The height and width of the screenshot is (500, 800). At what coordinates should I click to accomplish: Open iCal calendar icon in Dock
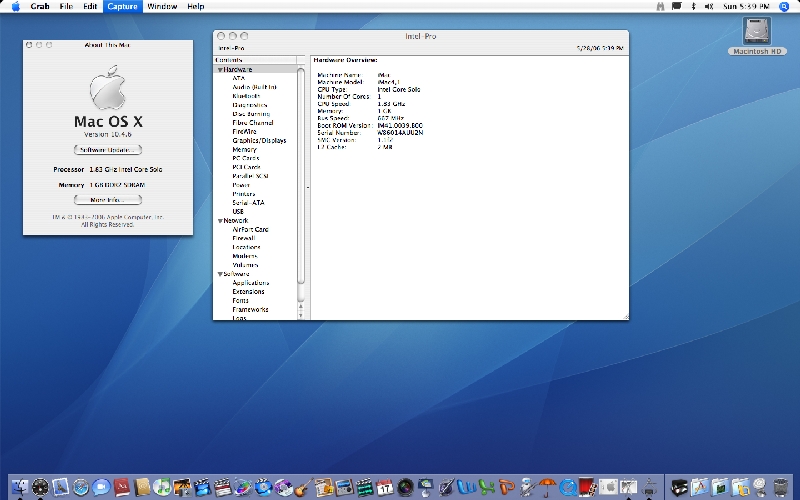(384, 487)
